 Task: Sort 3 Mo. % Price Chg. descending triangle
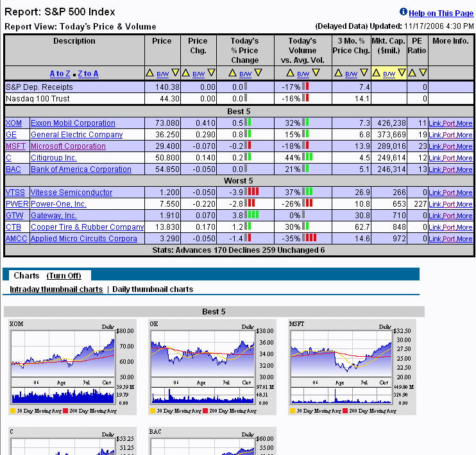364,73
